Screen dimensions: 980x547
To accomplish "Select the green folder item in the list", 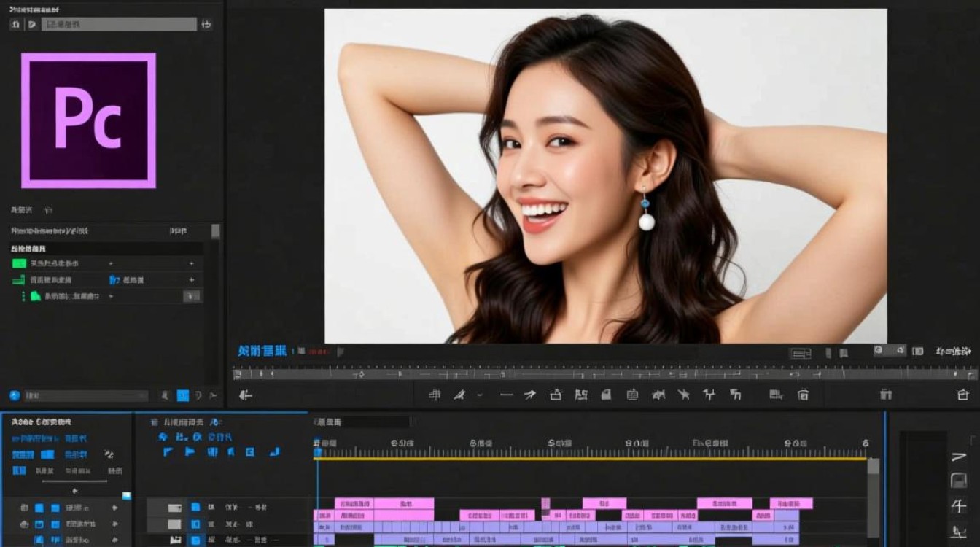I will click(x=34, y=296).
